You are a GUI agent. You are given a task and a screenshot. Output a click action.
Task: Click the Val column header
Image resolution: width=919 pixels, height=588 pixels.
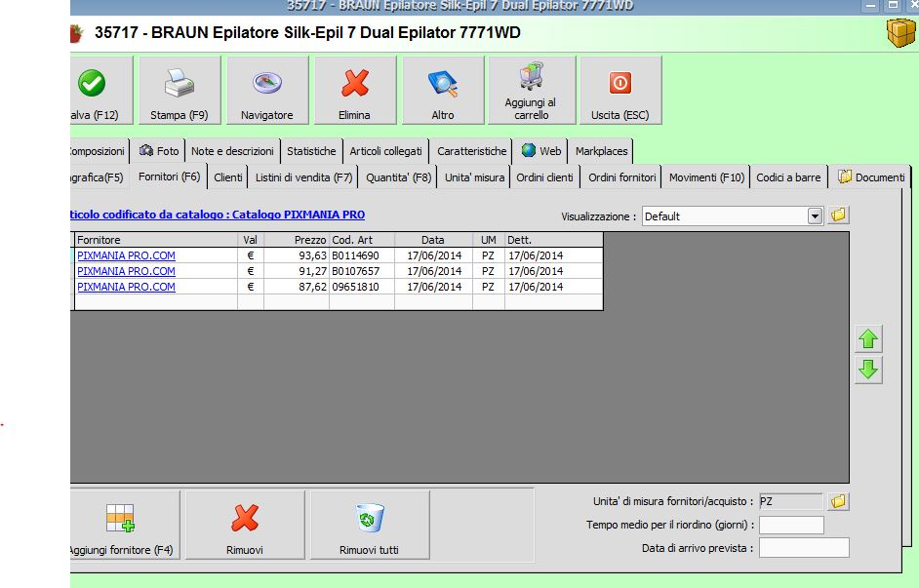click(251, 240)
